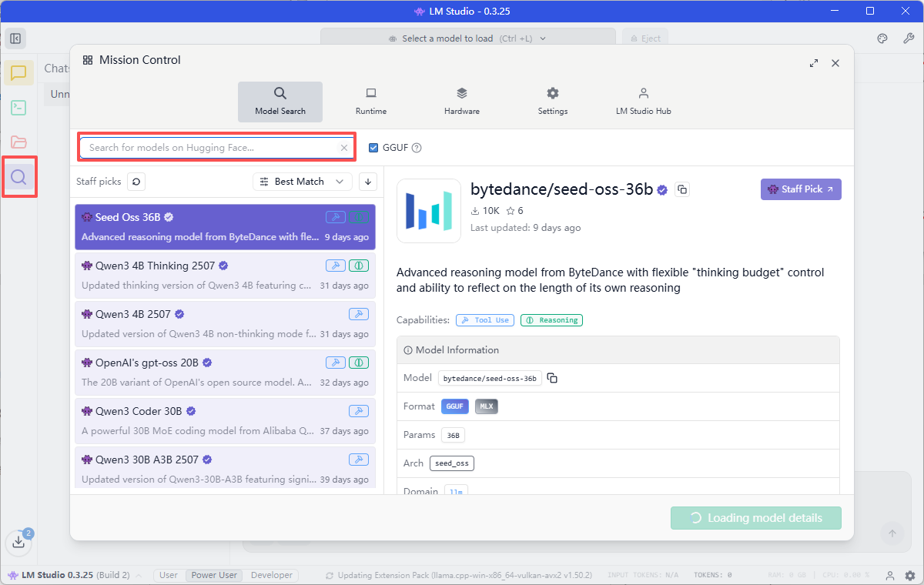Switch to User mode in status bar

click(x=169, y=575)
